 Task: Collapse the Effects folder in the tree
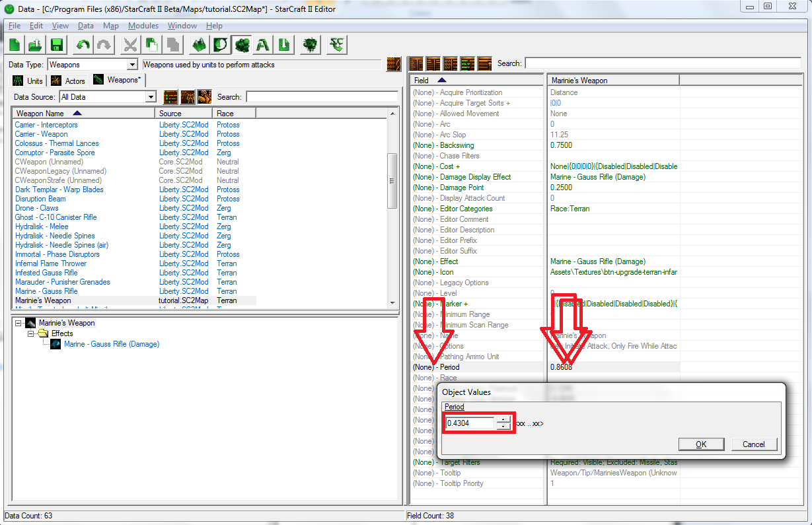pos(31,334)
